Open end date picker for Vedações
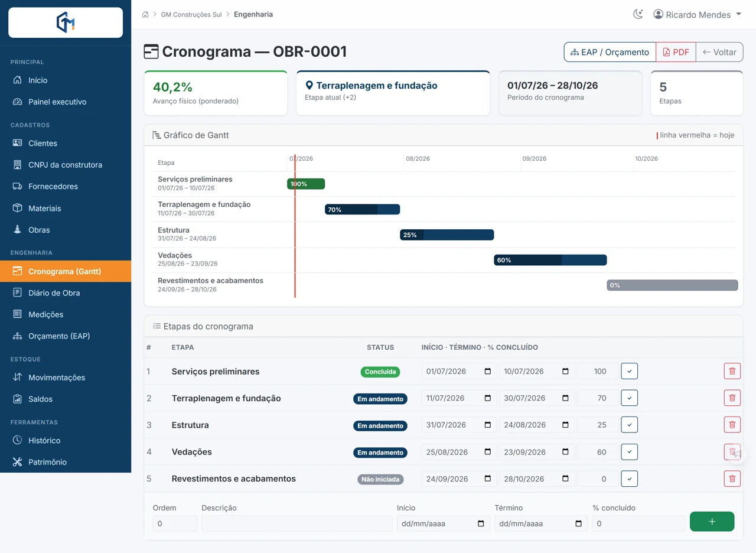This screenshot has width=756, height=553. pos(565,452)
